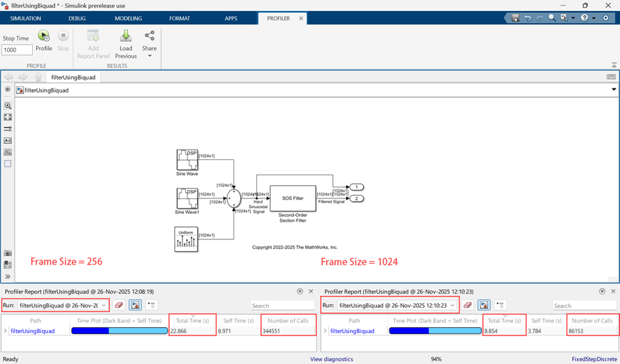Click the filterUsingBiquad link in left report
Viewport: 620px width, 364px height.
tap(33, 331)
